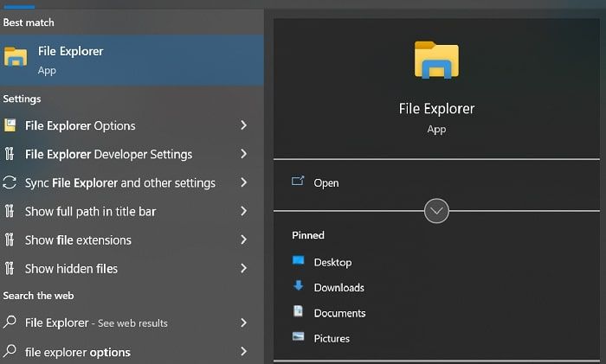Open pinned Desktop folder
This screenshot has height=364, width=606.
tap(332, 263)
